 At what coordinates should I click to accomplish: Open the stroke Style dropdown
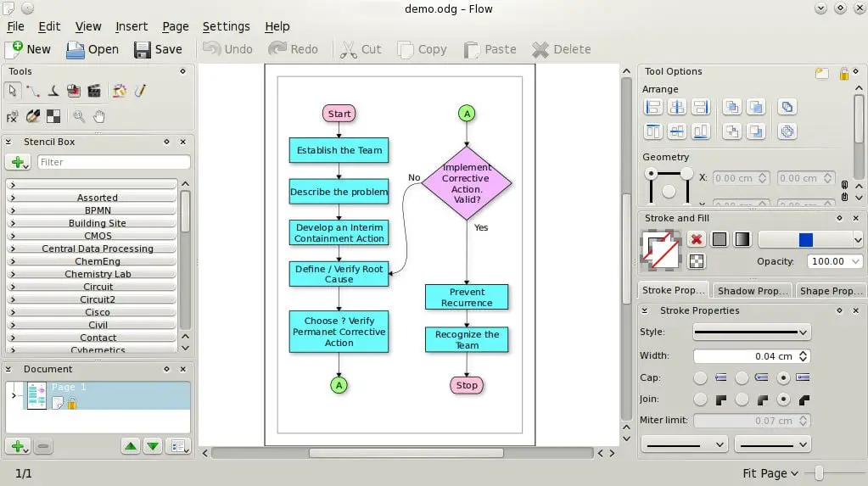pyautogui.click(x=751, y=332)
